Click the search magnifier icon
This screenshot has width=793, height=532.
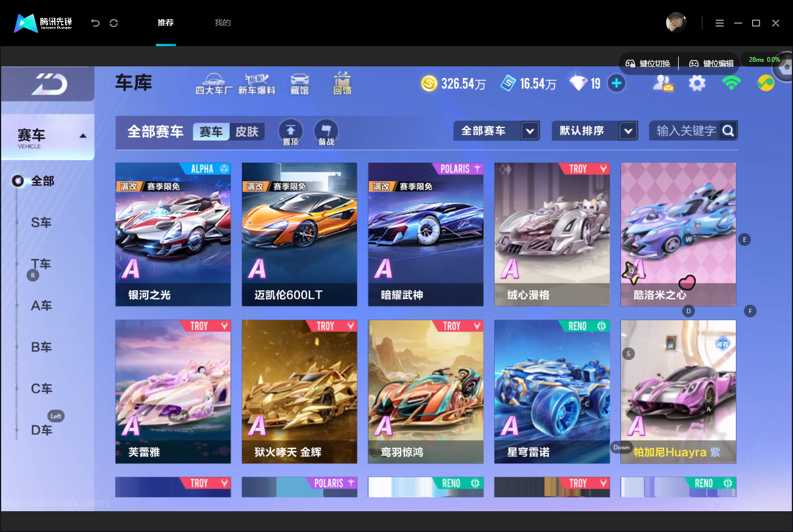[728, 131]
